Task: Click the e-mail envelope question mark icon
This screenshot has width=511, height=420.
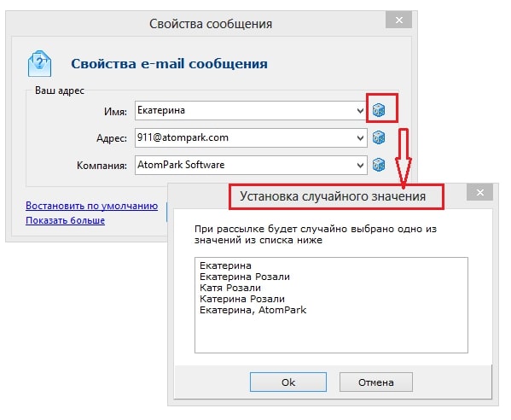Action: click(x=39, y=63)
